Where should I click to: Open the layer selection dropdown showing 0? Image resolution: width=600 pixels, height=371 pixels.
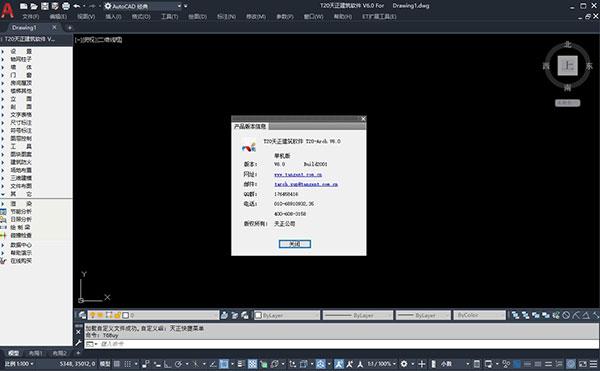pos(153,315)
